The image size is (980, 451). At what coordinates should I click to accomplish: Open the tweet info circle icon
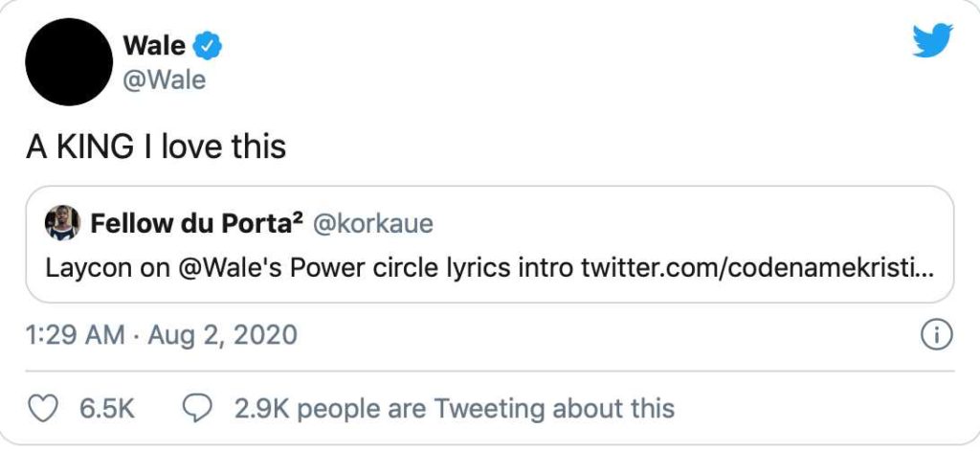coord(933,336)
